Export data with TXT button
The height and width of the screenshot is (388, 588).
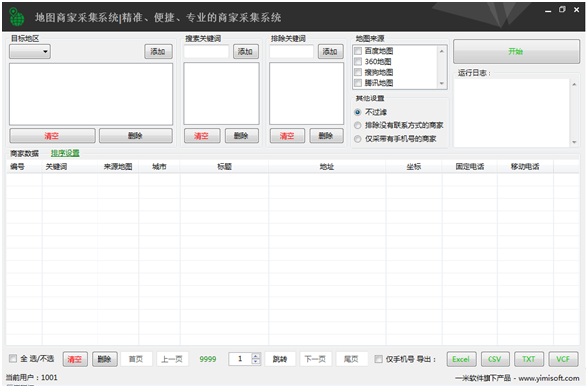[529, 359]
